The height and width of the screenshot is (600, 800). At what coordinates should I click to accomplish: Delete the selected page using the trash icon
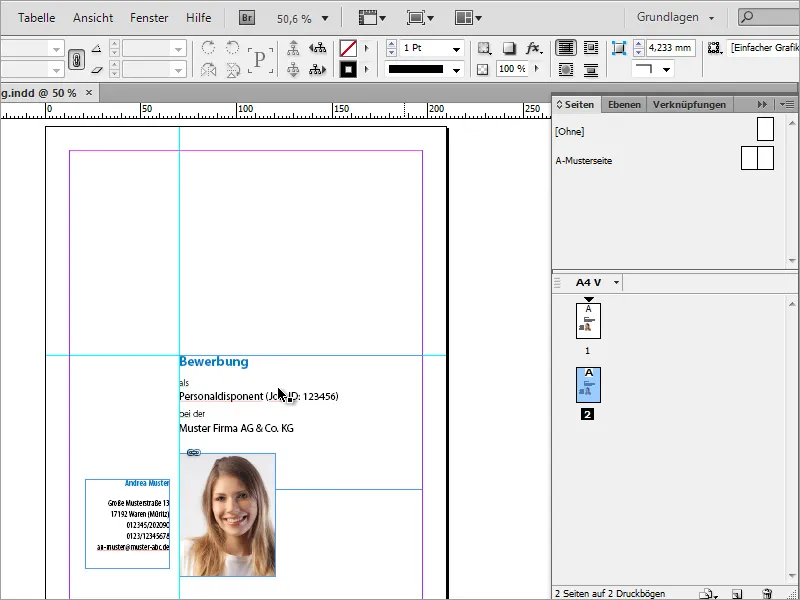click(x=767, y=594)
